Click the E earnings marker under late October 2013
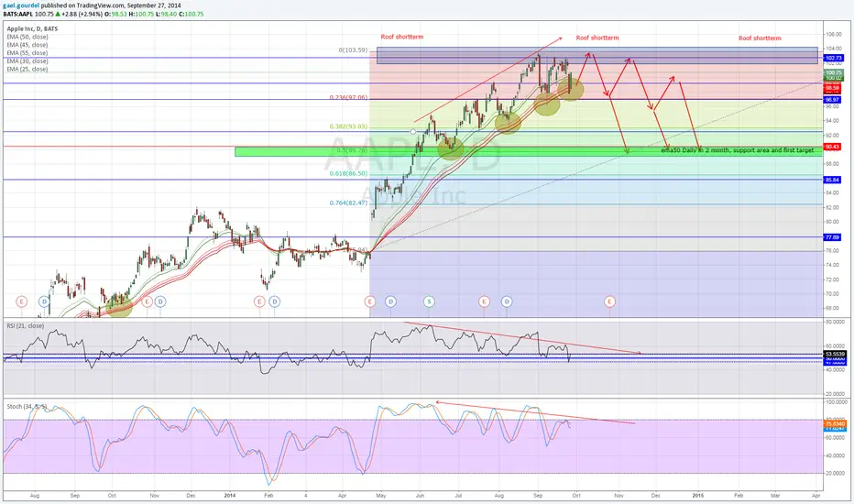This screenshot has width=854, height=504. coord(147,301)
